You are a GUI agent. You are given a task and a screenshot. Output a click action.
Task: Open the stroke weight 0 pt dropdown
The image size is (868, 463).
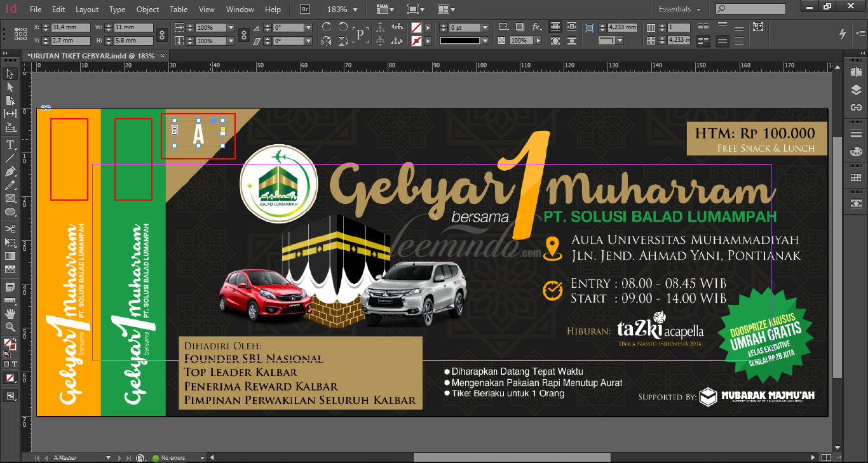click(x=485, y=28)
